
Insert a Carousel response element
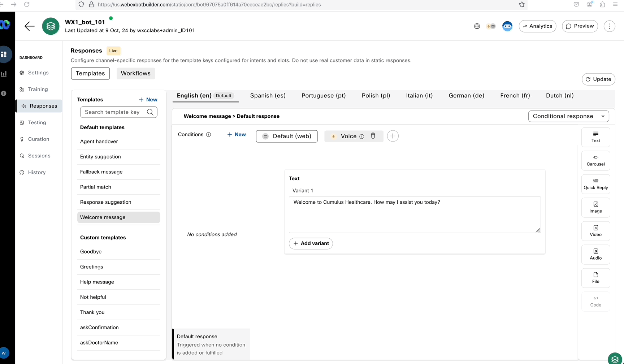tap(595, 160)
